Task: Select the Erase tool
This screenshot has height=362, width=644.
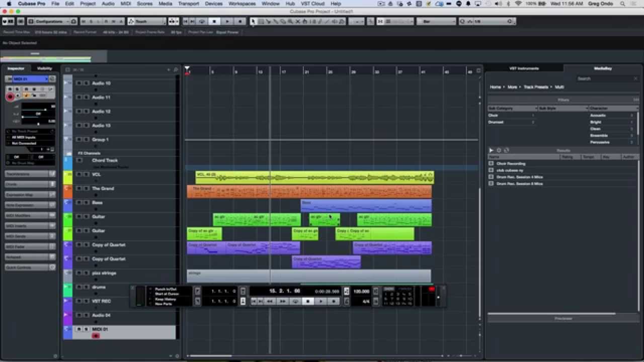Action: pos(283,22)
